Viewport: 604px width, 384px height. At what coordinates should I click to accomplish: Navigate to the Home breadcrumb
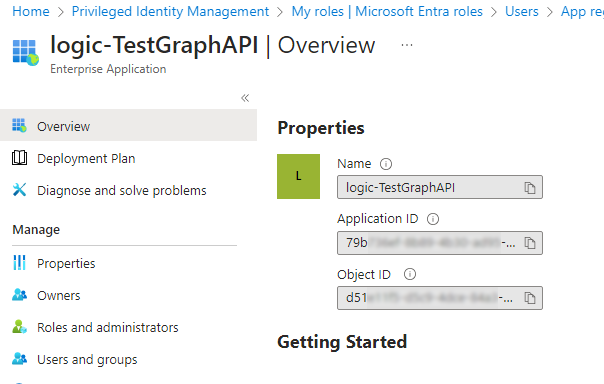pyautogui.click(x=31, y=12)
